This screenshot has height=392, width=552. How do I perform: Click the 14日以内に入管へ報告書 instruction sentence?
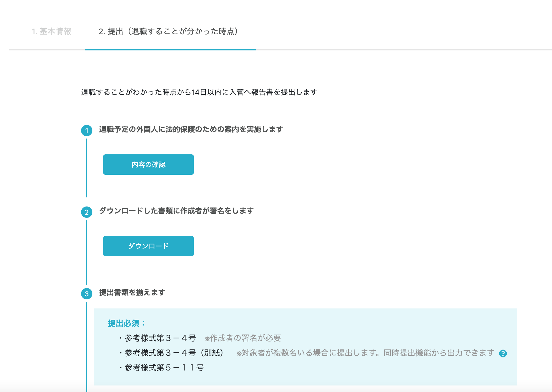199,92
